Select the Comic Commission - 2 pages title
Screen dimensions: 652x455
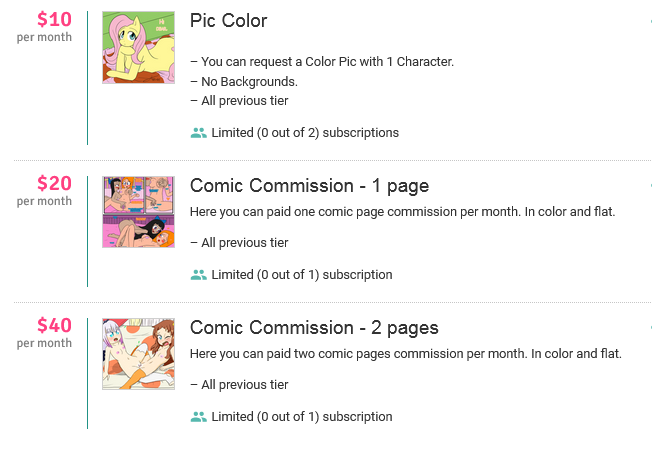click(x=314, y=328)
